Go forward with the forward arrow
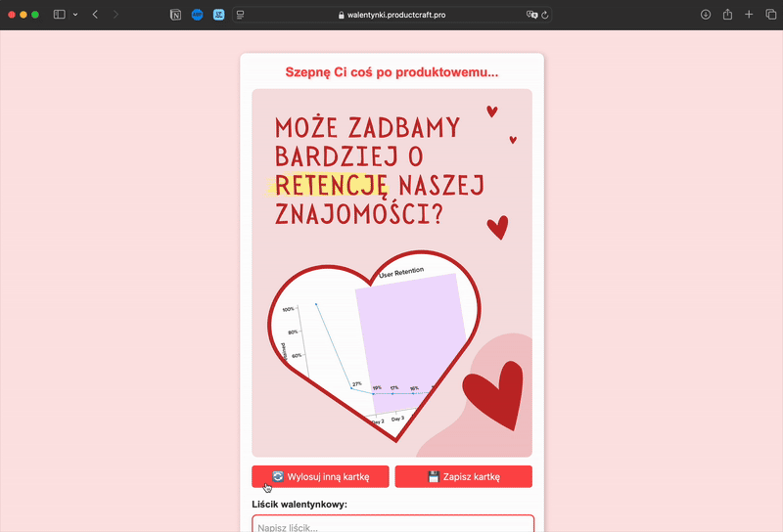783x532 pixels. pos(115,15)
